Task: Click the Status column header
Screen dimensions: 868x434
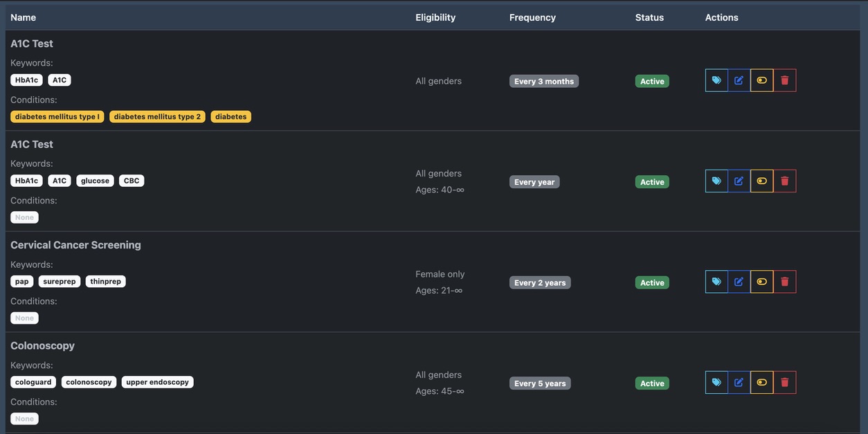Action: coord(649,17)
